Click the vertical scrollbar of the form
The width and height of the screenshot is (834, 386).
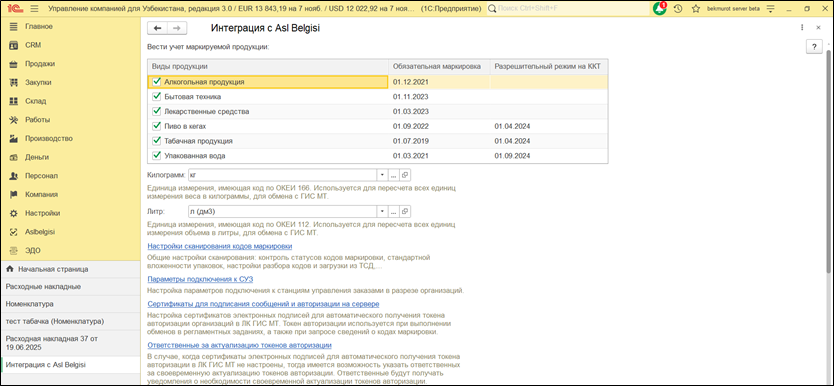(x=830, y=162)
